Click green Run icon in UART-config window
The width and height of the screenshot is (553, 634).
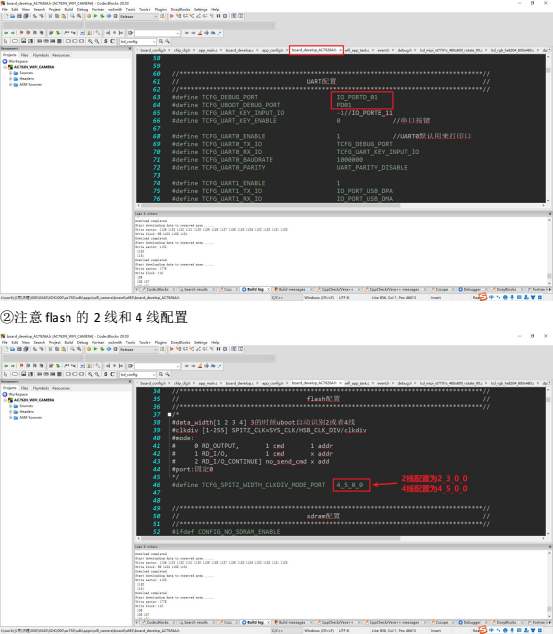tap(95, 16)
